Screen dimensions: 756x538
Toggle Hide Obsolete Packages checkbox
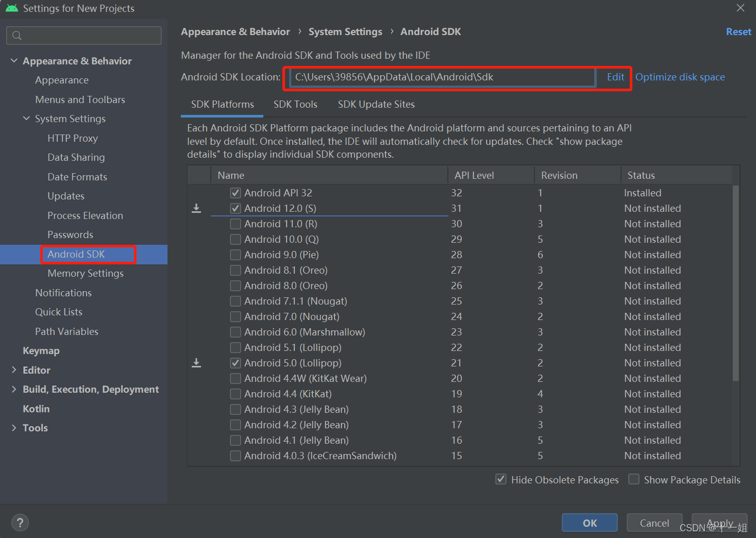tap(501, 479)
